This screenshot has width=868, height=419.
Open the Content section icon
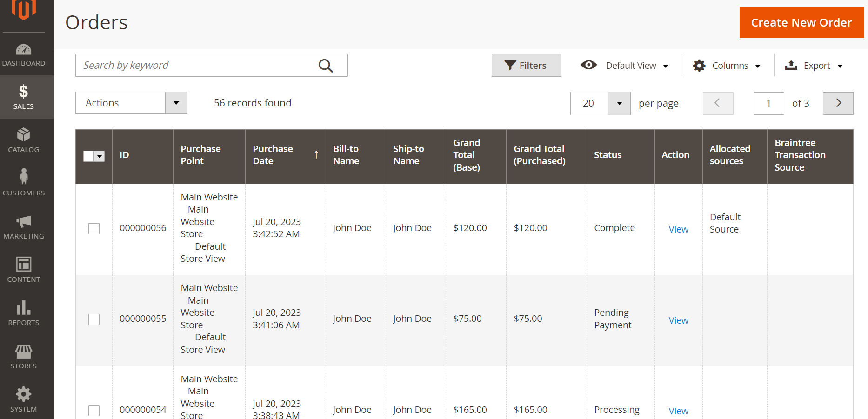[x=24, y=270]
